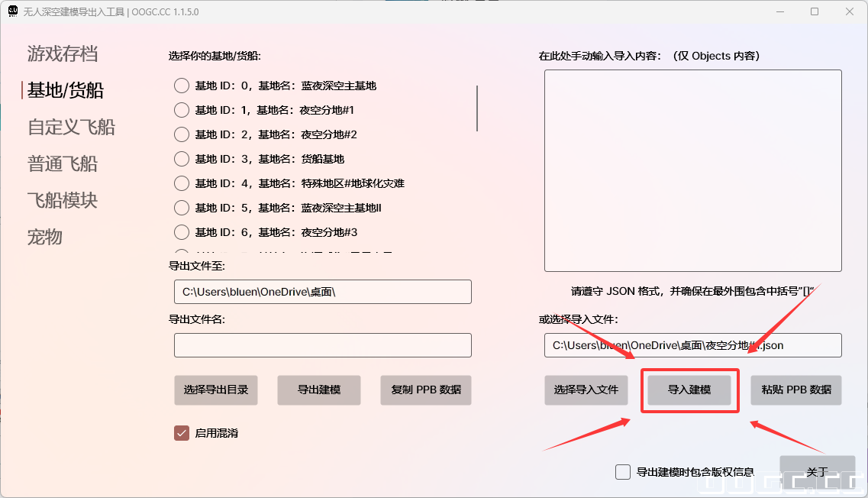Click the base list scrollbar
868x498 pixels.
(476, 109)
